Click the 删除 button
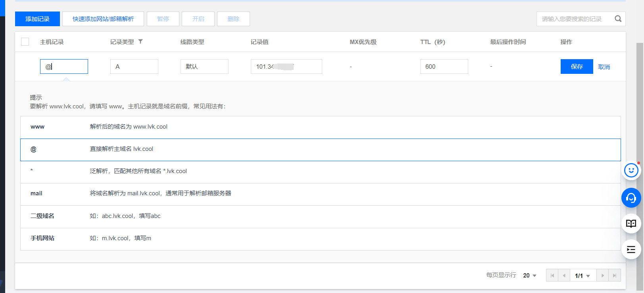The width and height of the screenshot is (644, 293). [233, 19]
